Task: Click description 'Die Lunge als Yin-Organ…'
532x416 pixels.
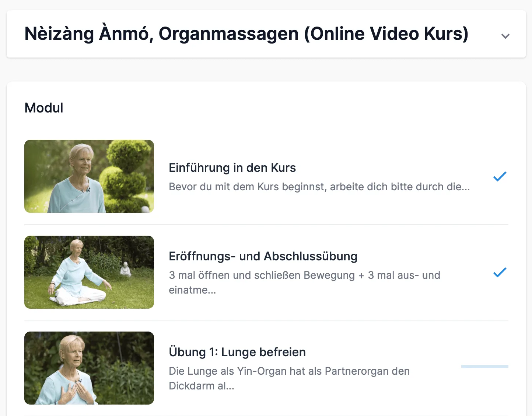Action: click(289, 378)
